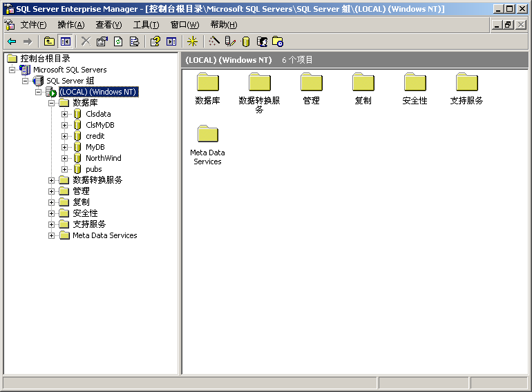Open the 工具(T) menu

click(146, 25)
